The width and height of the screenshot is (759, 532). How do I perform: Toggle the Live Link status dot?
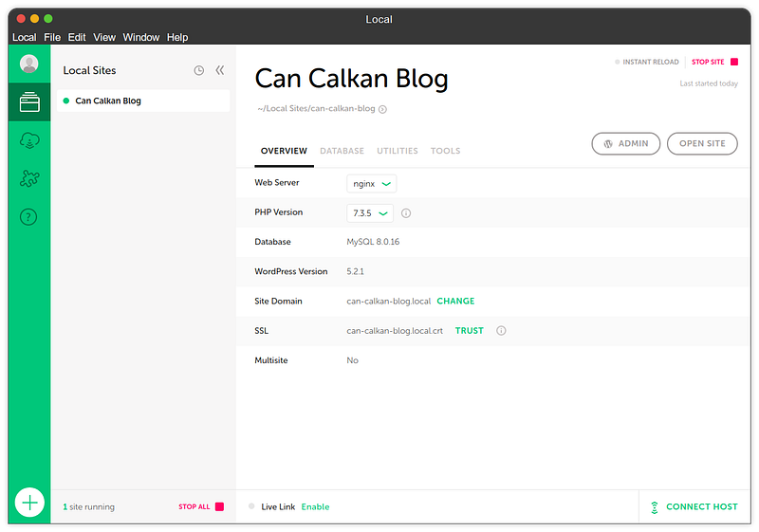[x=251, y=506]
